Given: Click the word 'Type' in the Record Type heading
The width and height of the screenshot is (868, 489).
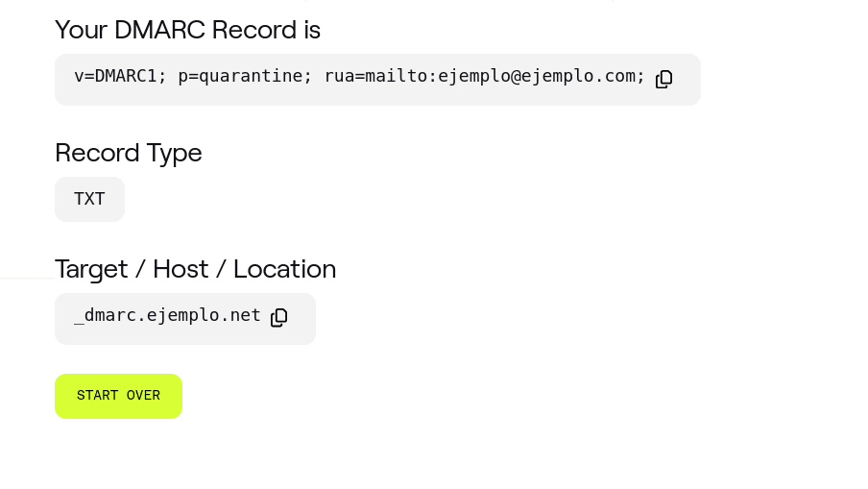Looking at the screenshot, I should coord(175,153).
